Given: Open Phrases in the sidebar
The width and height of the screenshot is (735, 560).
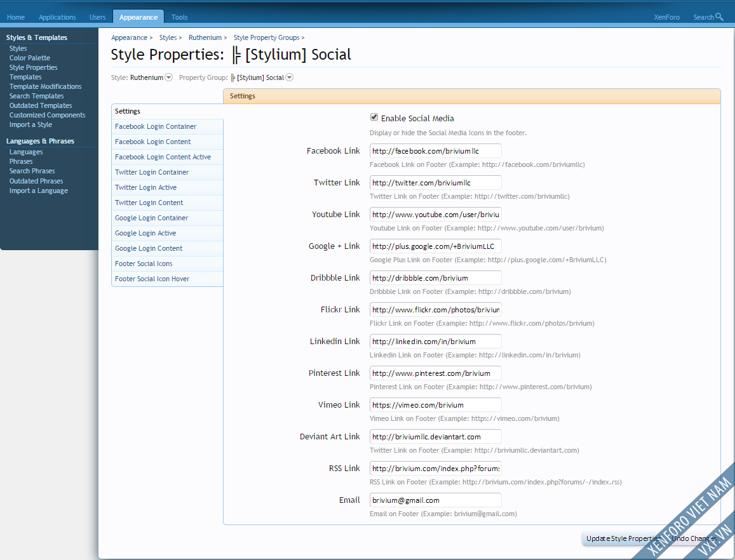Looking at the screenshot, I should (21, 161).
